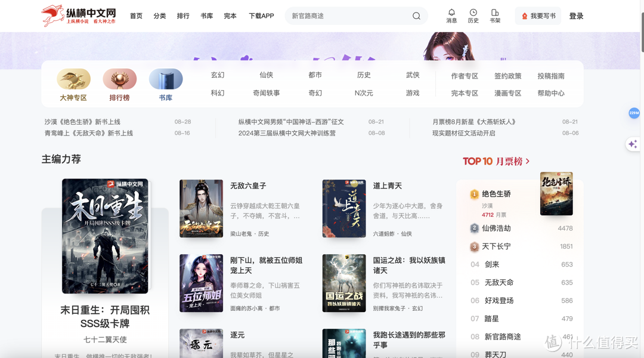Open the 绝色生骄 ranking cover thumbnail
The height and width of the screenshot is (358, 644).
pyautogui.click(x=556, y=193)
